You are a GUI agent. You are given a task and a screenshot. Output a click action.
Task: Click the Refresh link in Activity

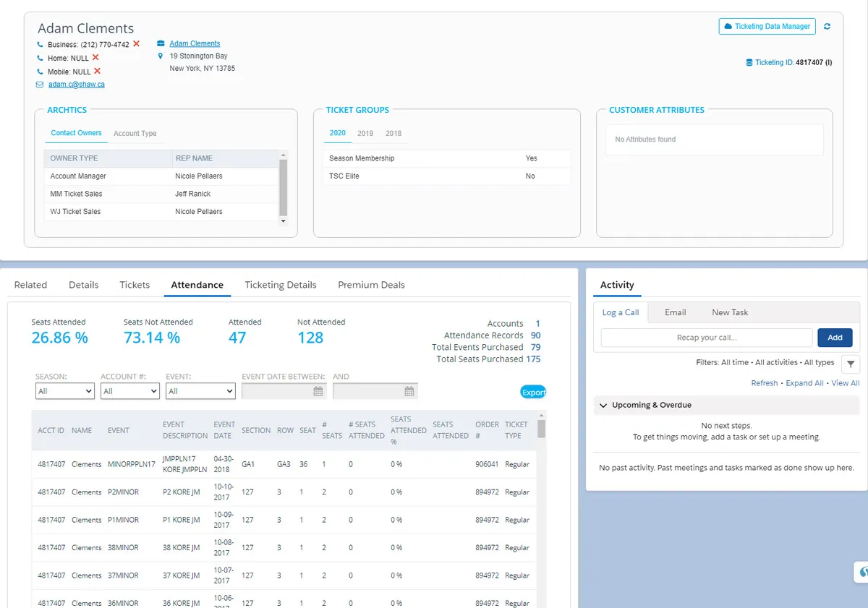765,383
